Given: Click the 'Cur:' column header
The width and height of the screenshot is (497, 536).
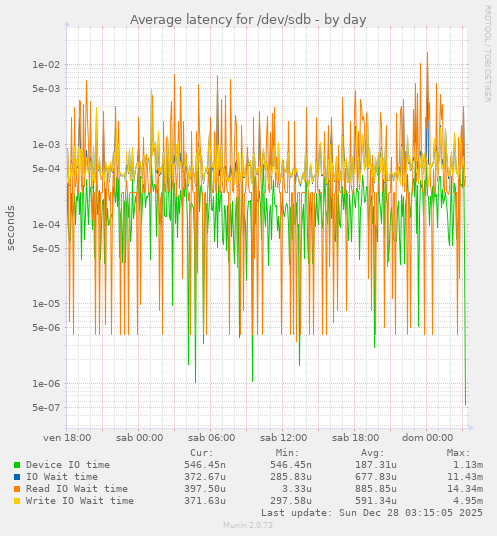Looking at the screenshot, I should point(202,453).
